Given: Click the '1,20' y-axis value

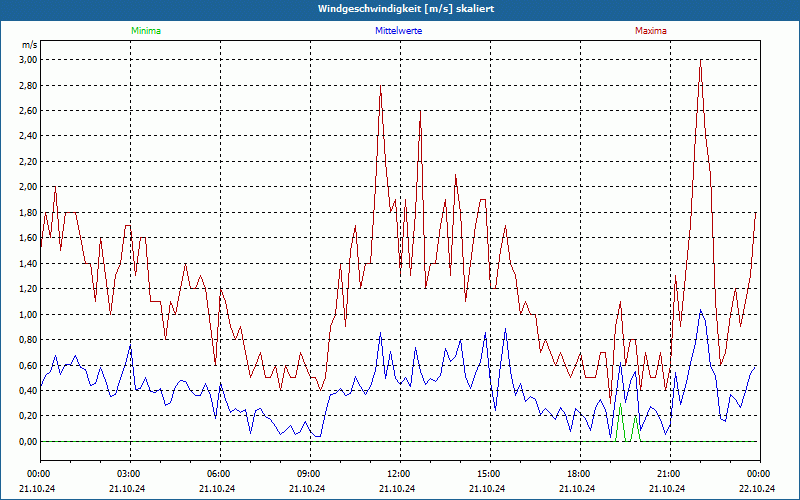Looking at the screenshot, I should (29, 289).
